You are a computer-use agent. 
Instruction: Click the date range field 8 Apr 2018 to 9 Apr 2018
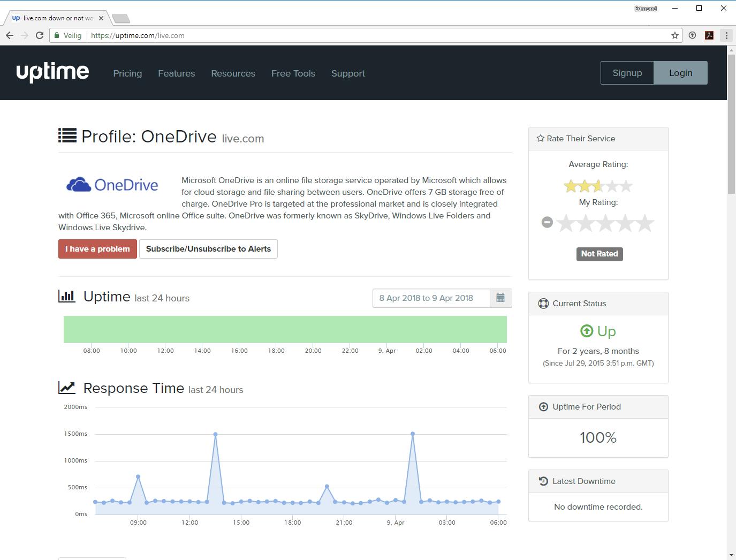[x=431, y=298]
